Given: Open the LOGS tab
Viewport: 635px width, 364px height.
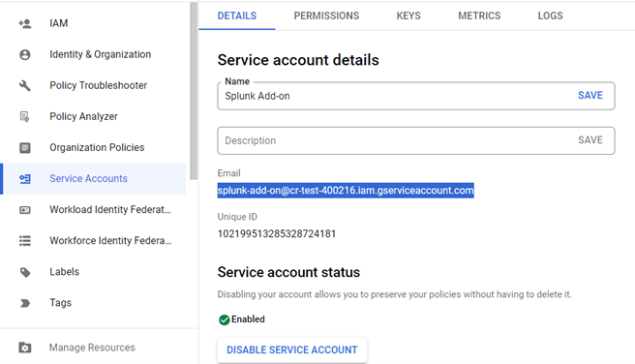Looking at the screenshot, I should [x=551, y=15].
